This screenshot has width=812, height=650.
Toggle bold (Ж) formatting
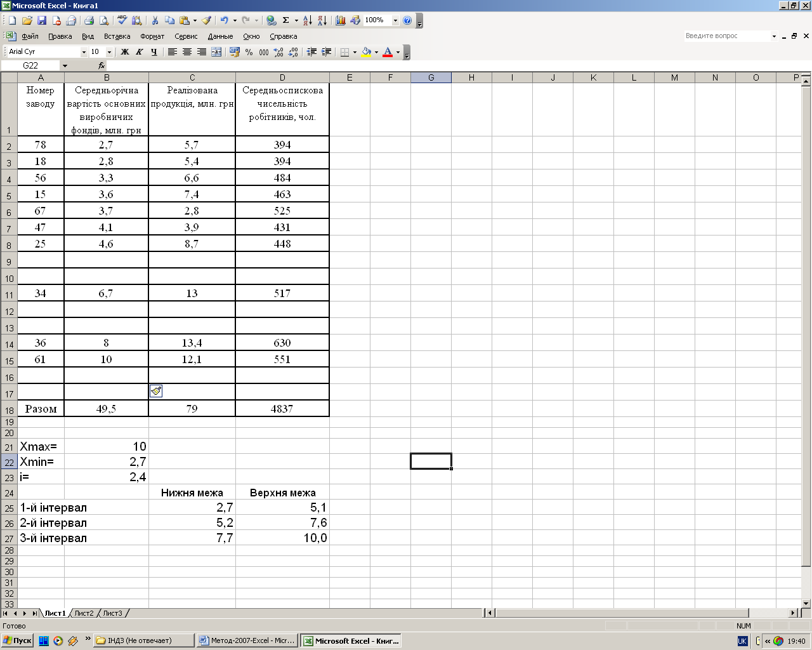(125, 52)
